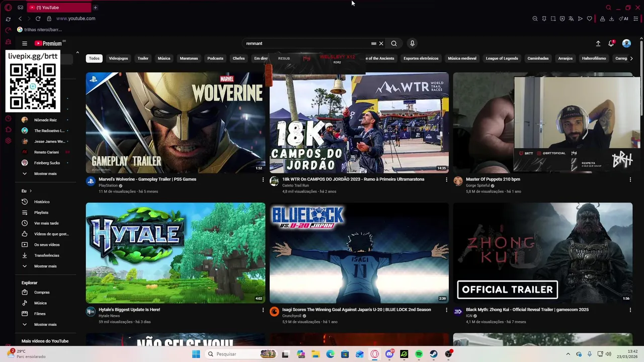Expand Mostrar mais under Transferências

[x=45, y=266]
